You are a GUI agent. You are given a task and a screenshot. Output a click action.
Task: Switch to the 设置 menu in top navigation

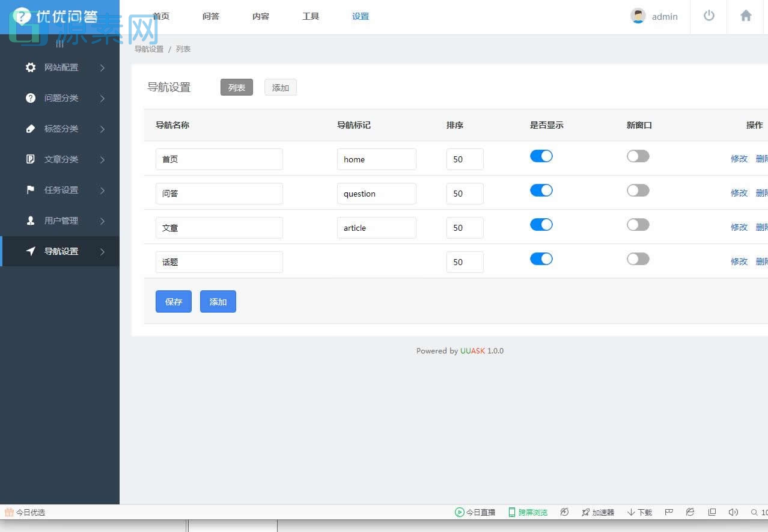(x=360, y=16)
